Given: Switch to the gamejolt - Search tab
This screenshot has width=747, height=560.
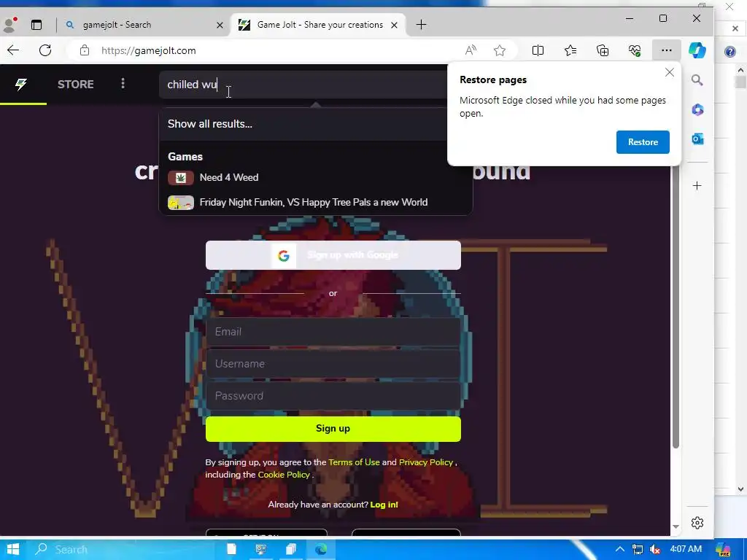Looking at the screenshot, I should point(142,25).
